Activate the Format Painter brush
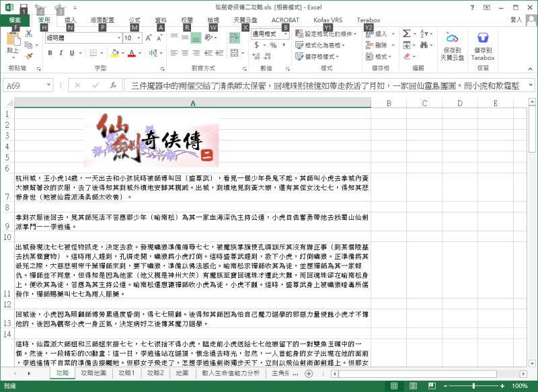538x392 pixels. click(29, 56)
